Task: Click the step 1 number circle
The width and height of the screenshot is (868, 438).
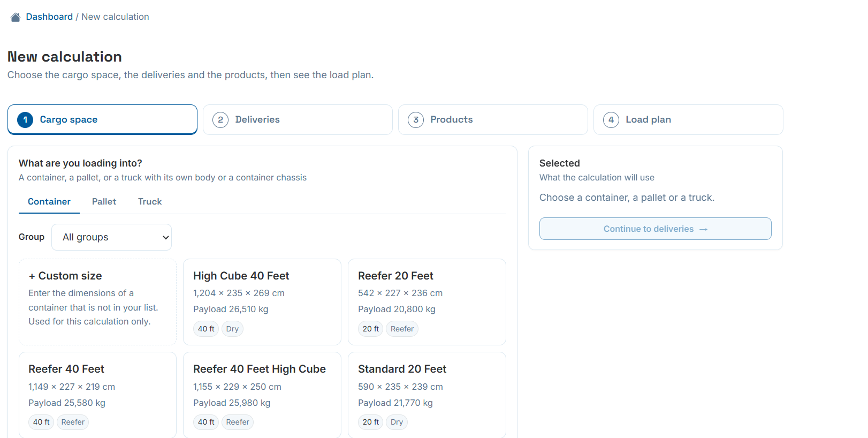Action: point(25,120)
